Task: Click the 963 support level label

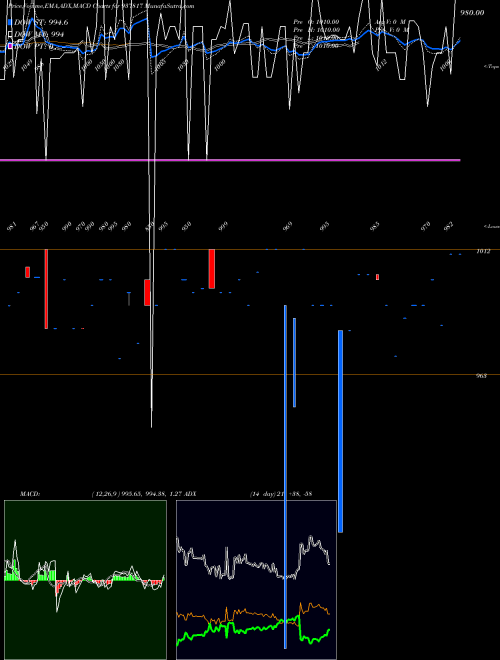Action: point(481,376)
